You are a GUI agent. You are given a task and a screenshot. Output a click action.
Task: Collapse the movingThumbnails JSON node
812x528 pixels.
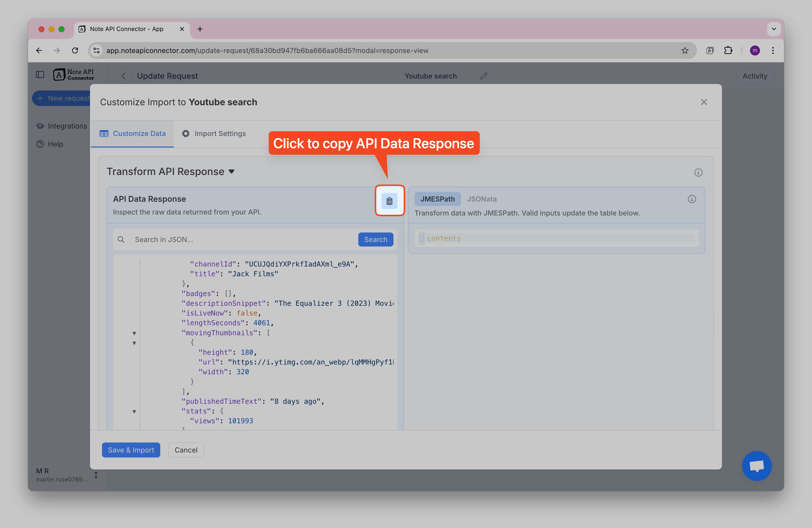[x=134, y=333]
